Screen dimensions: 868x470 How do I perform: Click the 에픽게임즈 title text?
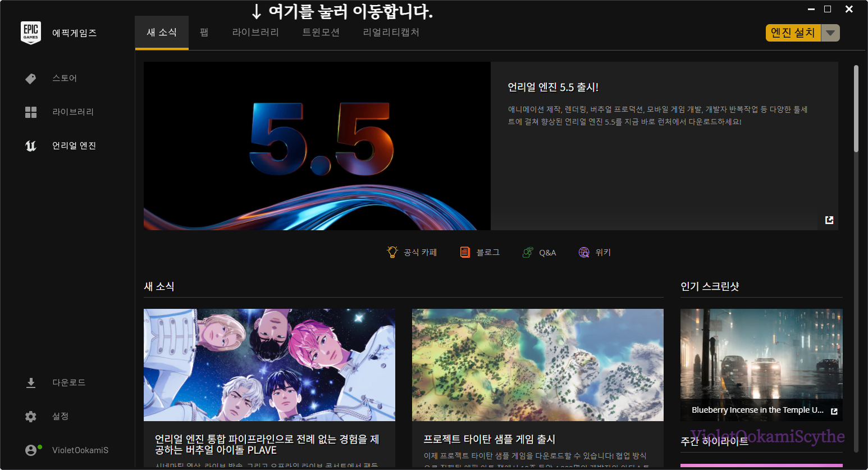[x=75, y=33]
